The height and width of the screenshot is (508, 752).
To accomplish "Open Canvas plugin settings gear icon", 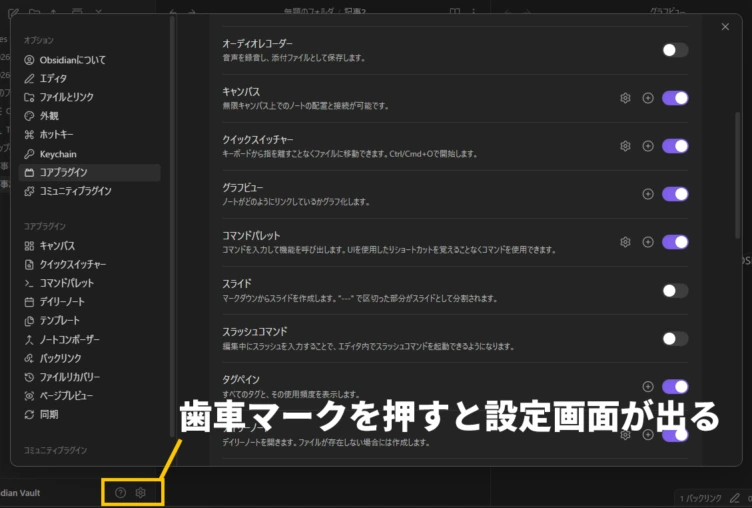I will (x=625, y=98).
